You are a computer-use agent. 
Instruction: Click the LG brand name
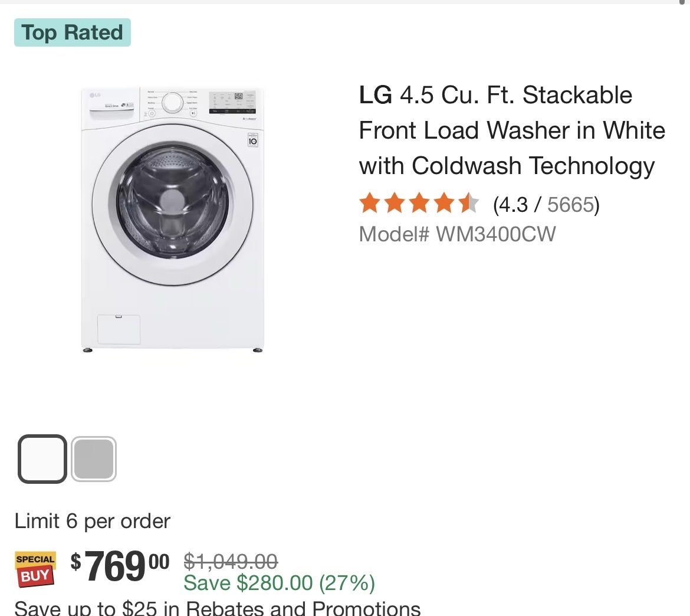click(375, 95)
